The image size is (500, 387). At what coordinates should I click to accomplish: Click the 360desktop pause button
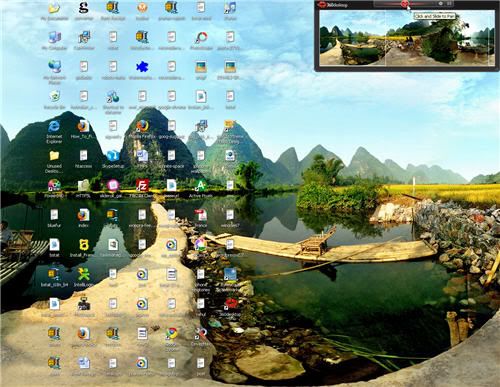tap(449, 4)
